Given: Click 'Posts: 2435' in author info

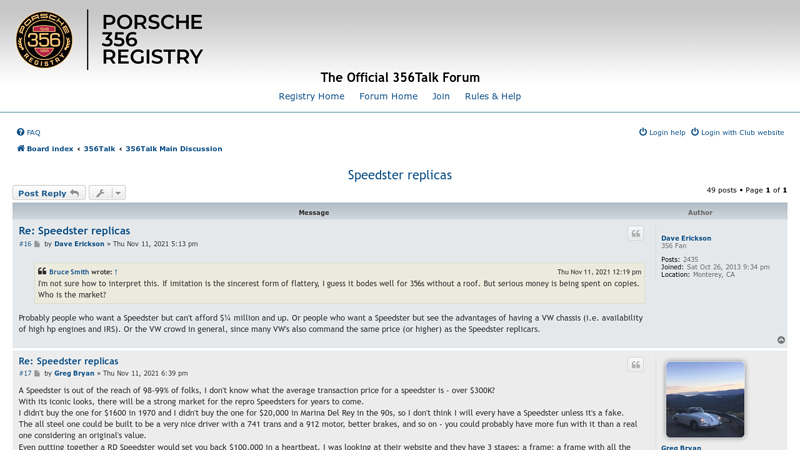Looking at the screenshot, I should pyautogui.click(x=680, y=260).
